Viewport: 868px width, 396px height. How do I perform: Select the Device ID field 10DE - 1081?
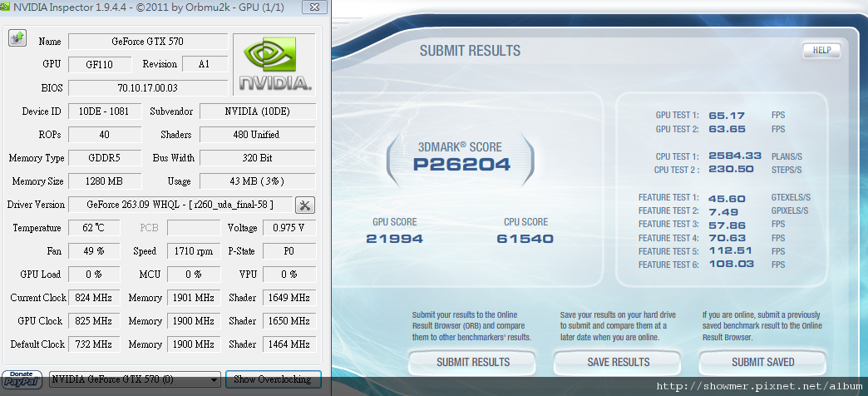[x=105, y=111]
